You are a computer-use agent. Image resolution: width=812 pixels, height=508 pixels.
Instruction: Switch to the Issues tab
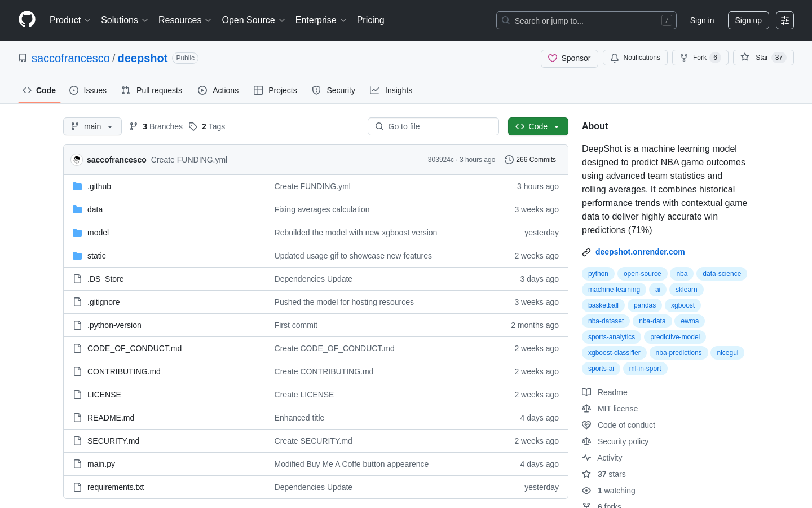88,90
